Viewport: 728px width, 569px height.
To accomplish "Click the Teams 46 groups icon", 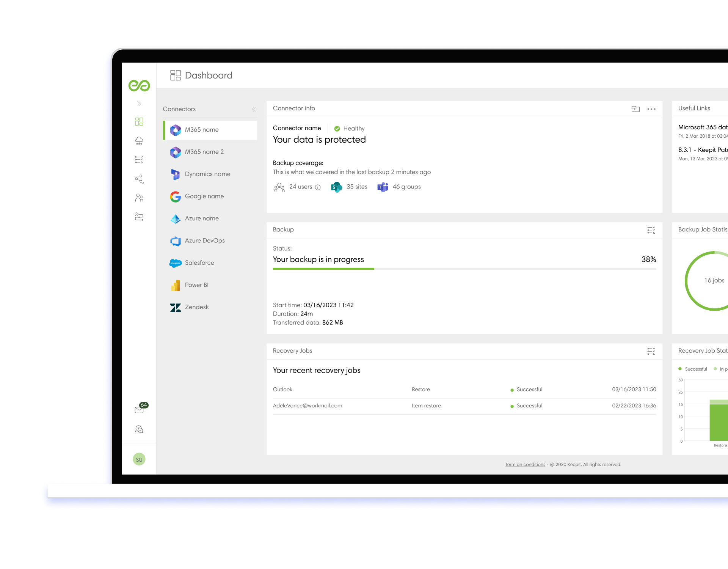I will point(383,187).
